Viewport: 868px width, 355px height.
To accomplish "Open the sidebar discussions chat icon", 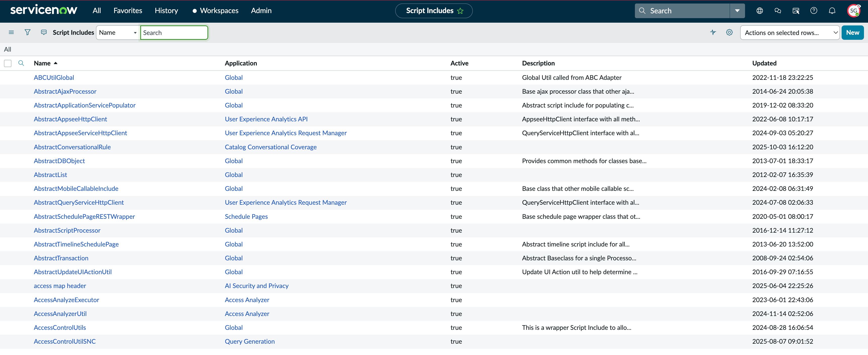I will (778, 11).
